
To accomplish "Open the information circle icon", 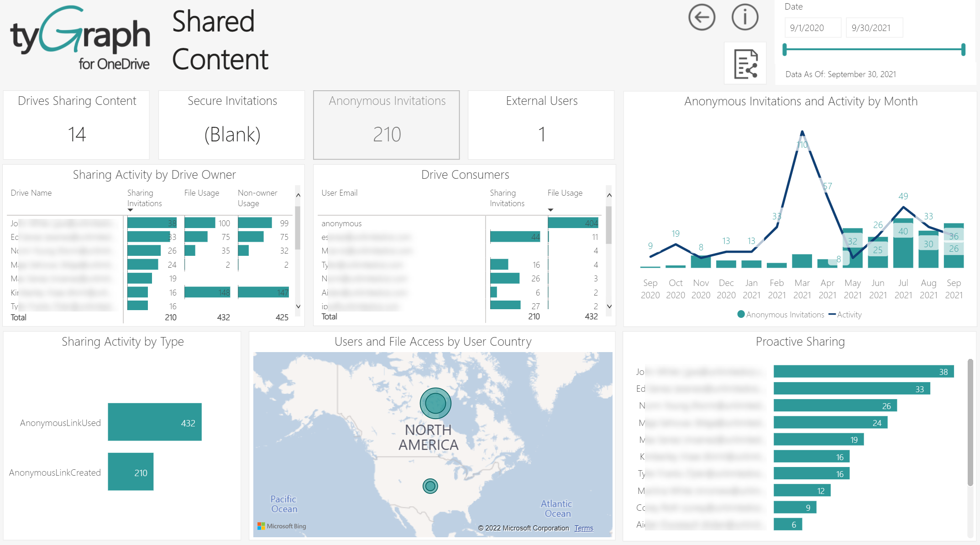I will click(x=744, y=18).
